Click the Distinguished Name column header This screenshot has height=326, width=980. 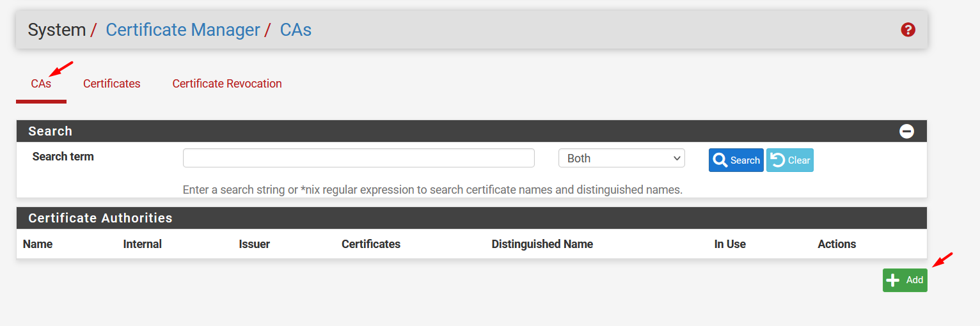coord(542,244)
